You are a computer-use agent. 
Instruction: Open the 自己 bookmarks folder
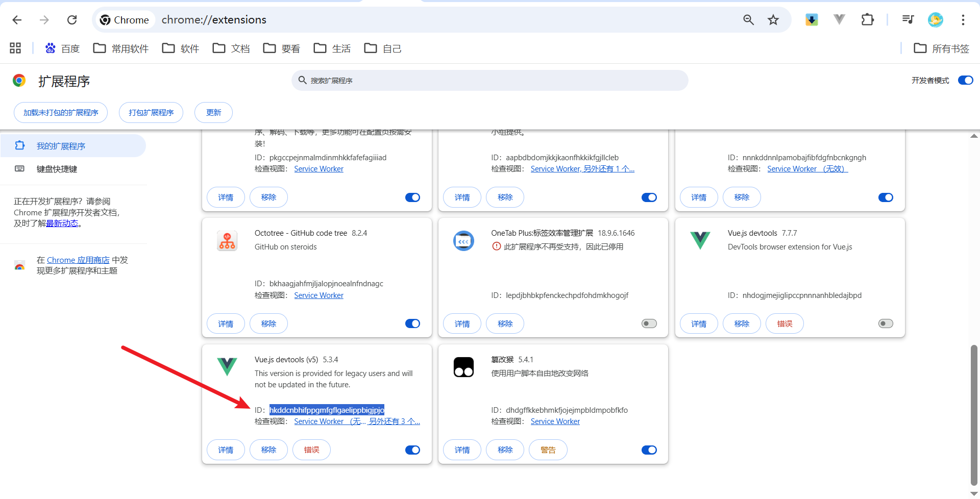point(383,48)
